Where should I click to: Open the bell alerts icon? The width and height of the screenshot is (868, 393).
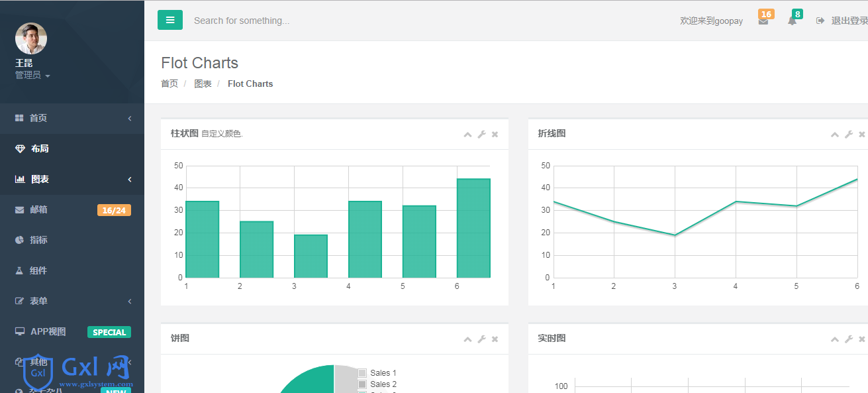point(792,21)
